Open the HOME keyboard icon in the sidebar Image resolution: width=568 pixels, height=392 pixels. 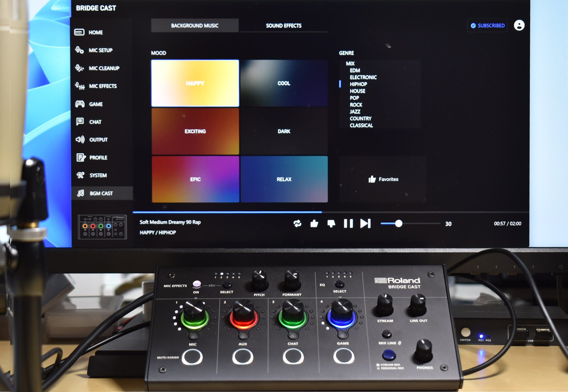pyautogui.click(x=79, y=32)
